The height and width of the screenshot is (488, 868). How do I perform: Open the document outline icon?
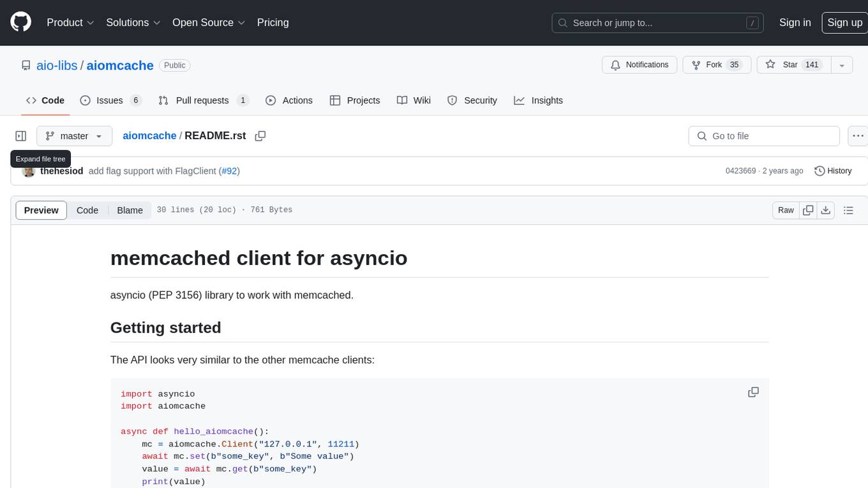[848, 210]
